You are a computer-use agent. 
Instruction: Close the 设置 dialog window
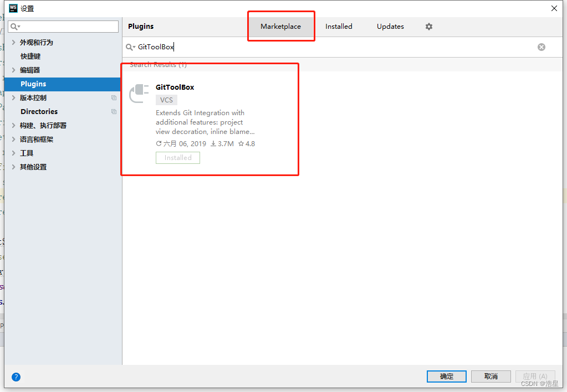pyautogui.click(x=554, y=8)
